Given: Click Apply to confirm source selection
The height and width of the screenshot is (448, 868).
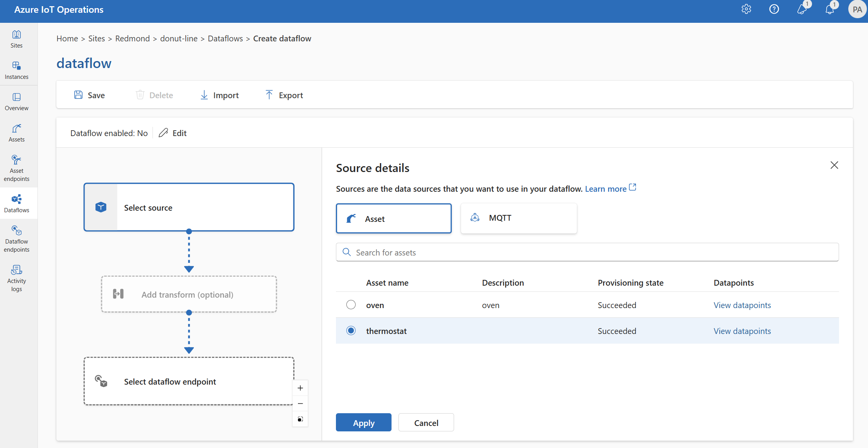Looking at the screenshot, I should click(x=363, y=422).
